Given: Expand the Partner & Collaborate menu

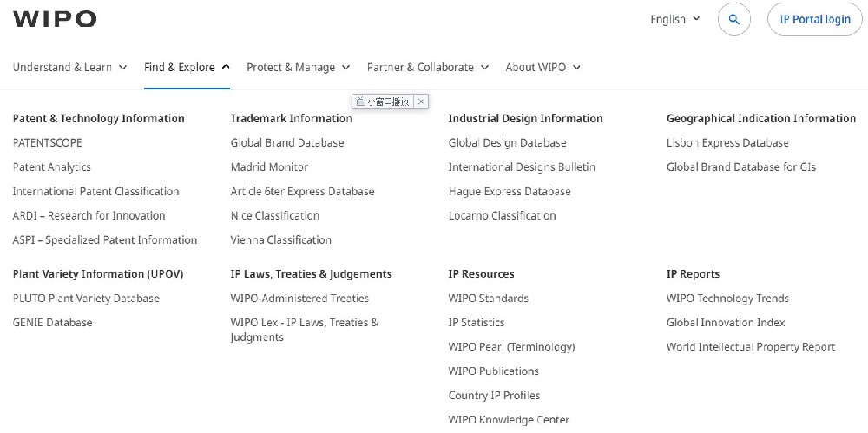Looking at the screenshot, I should 427,68.
